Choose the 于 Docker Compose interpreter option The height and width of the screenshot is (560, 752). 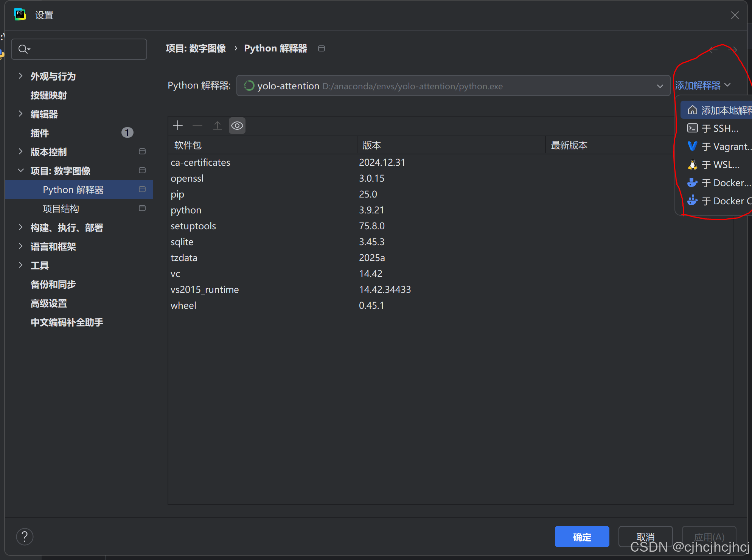coord(716,201)
